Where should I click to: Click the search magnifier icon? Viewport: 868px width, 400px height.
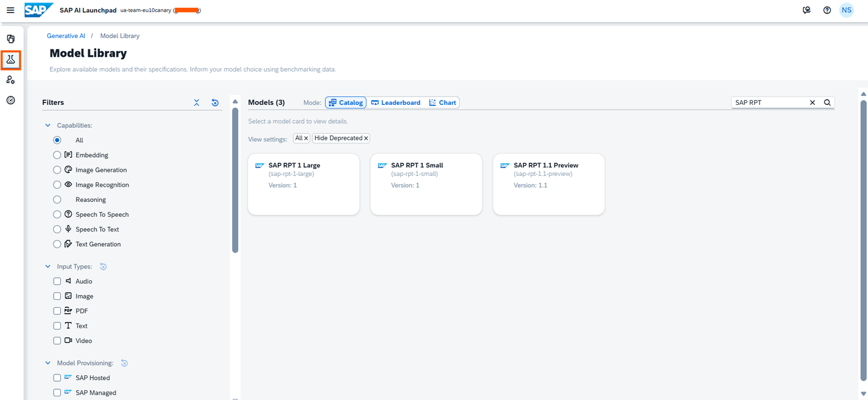tap(828, 102)
